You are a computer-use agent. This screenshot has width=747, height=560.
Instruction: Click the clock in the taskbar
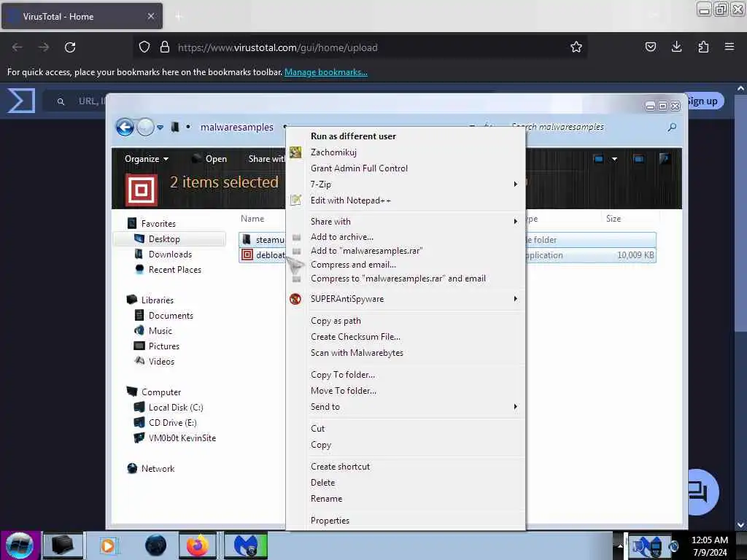click(710, 546)
